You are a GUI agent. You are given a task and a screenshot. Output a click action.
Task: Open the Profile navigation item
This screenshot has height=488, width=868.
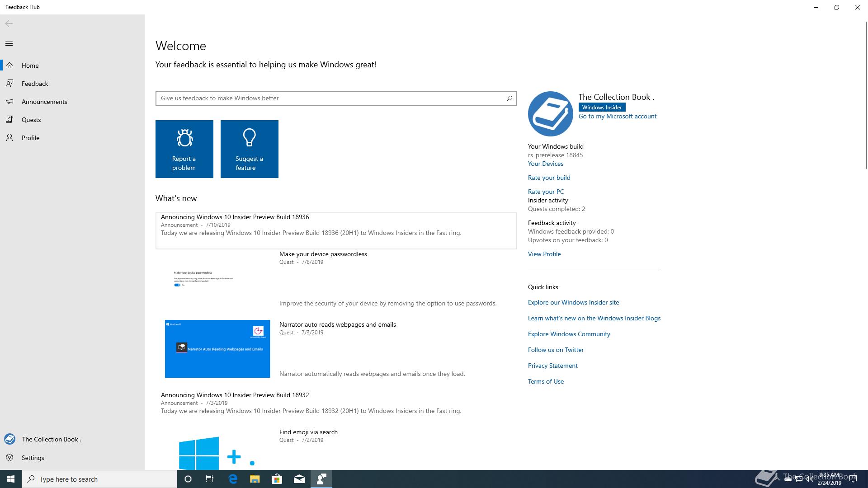30,138
